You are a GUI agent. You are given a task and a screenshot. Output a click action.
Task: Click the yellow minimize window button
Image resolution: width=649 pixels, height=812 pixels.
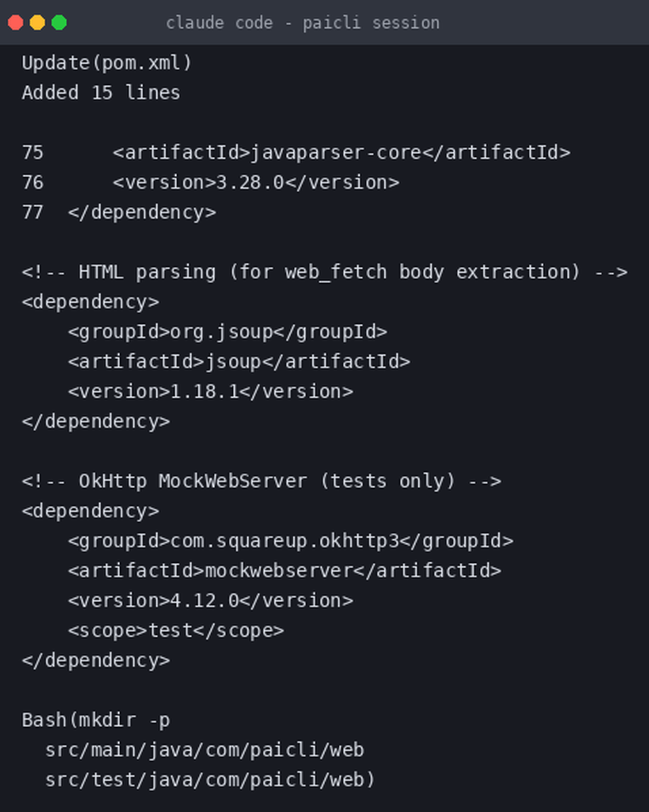(37, 23)
